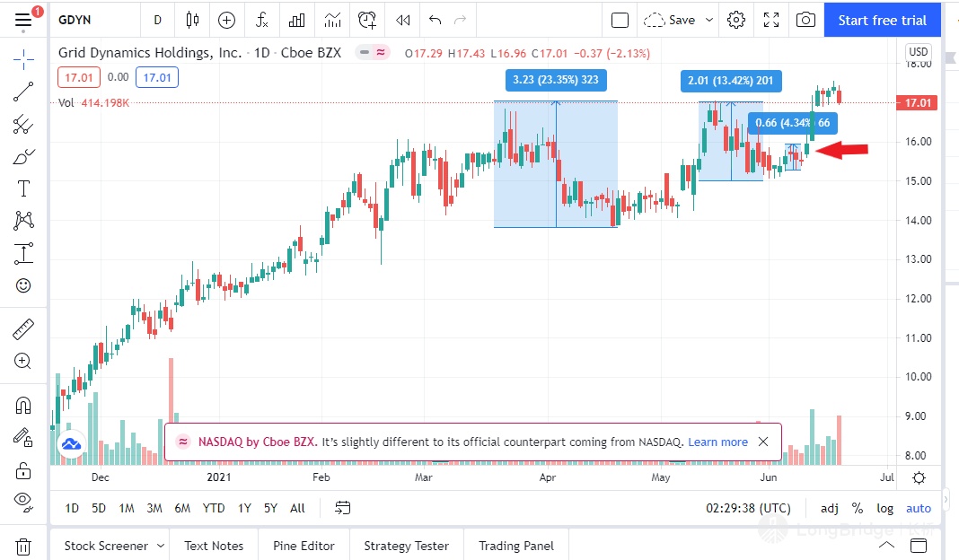Select the 3M time range

point(154,508)
